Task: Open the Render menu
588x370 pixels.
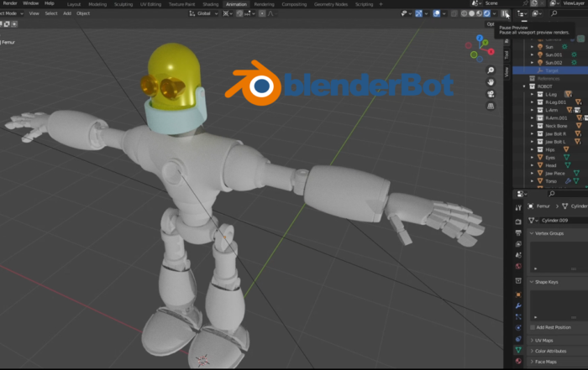Action: 10,4
